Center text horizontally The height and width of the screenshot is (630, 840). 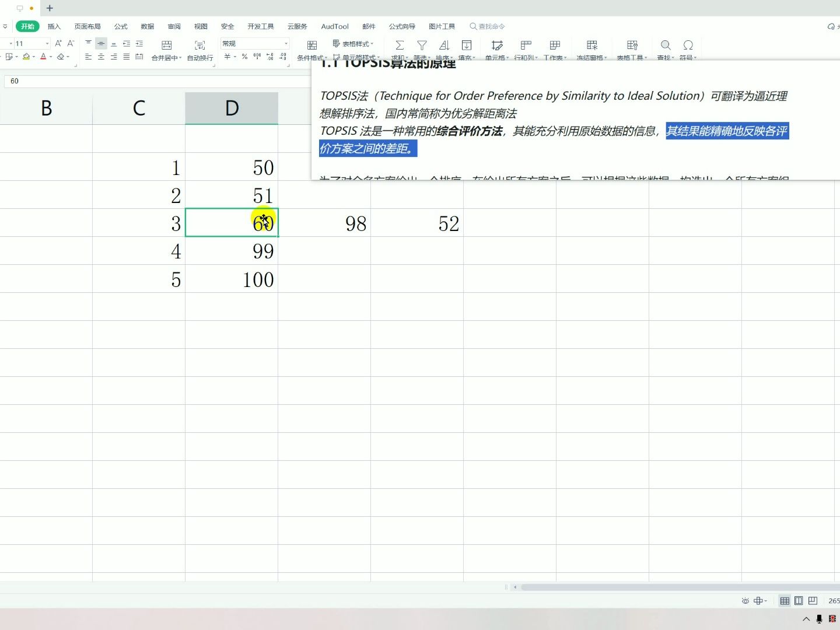(x=101, y=57)
